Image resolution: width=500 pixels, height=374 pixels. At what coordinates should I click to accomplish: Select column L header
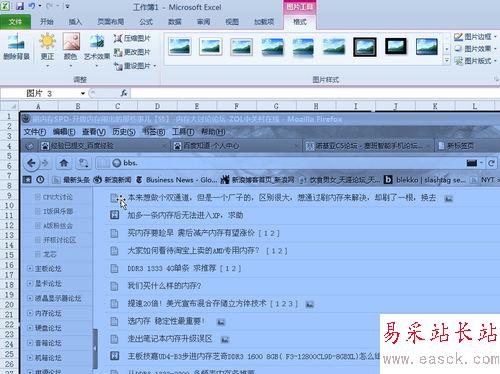(475, 106)
